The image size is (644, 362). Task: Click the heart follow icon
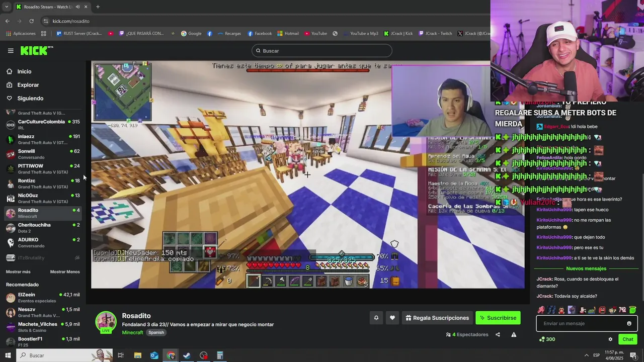(x=392, y=318)
